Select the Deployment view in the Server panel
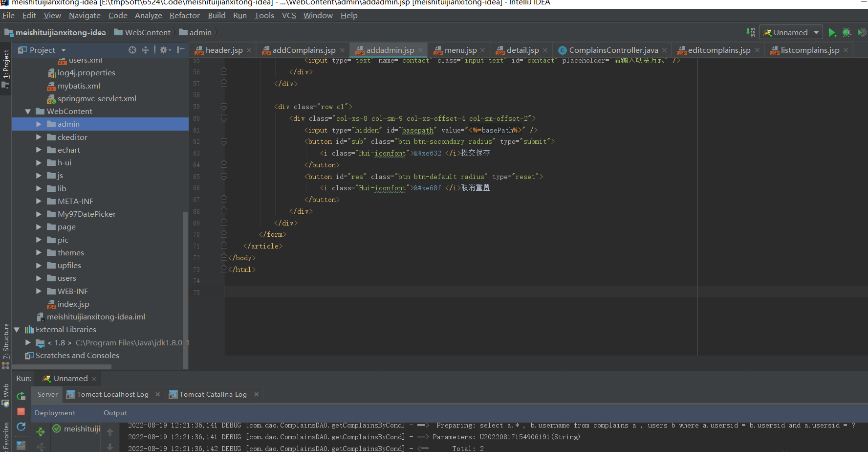 pyautogui.click(x=55, y=412)
